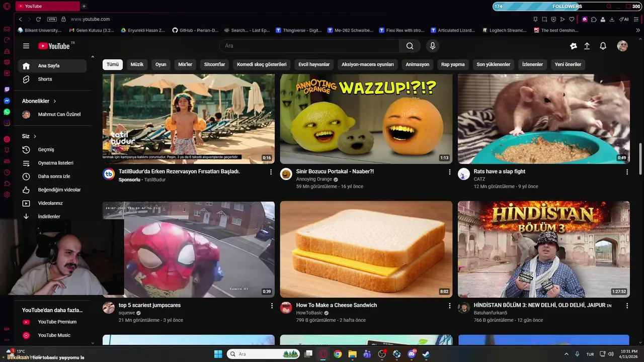This screenshot has width=644, height=362.
Task: Open a new browser tab
Action: [84, 6]
